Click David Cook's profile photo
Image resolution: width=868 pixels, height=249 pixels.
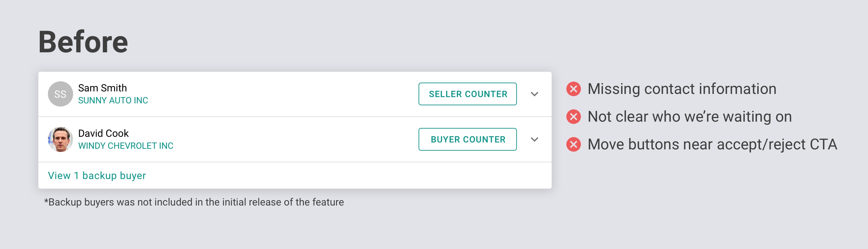[x=60, y=139]
